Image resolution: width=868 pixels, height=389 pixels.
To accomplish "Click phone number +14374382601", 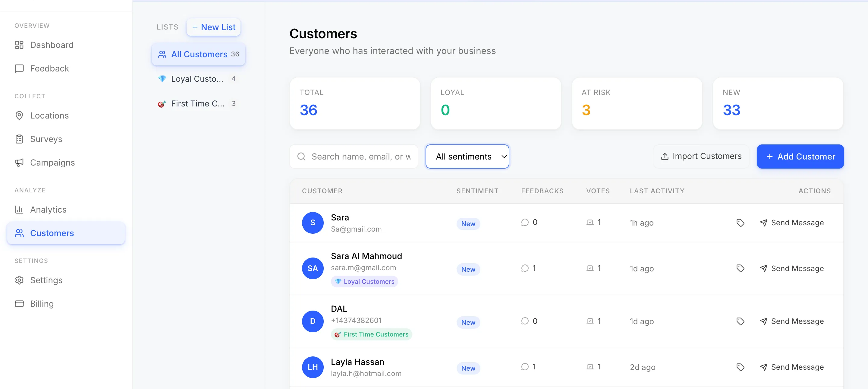I will [356, 321].
